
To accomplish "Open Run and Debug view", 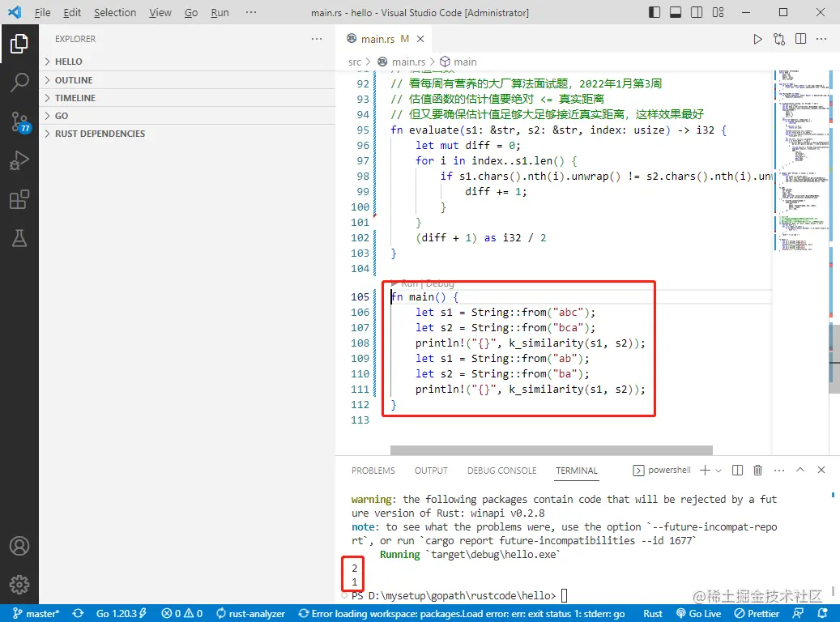I will coord(19,160).
